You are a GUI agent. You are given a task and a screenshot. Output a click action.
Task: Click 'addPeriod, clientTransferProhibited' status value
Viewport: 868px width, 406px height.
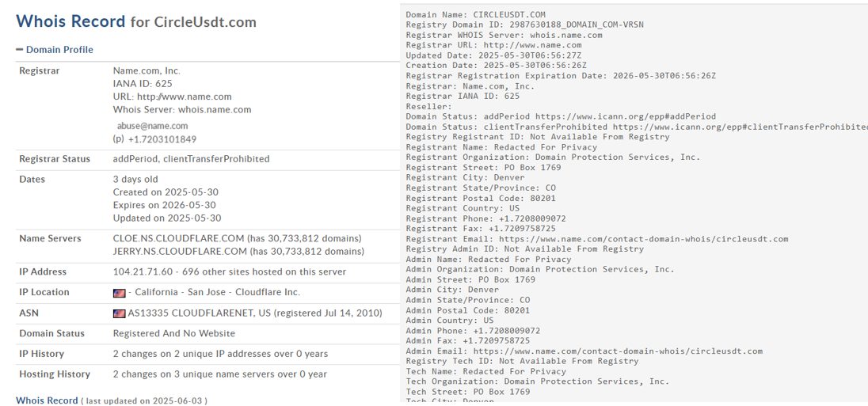point(191,159)
